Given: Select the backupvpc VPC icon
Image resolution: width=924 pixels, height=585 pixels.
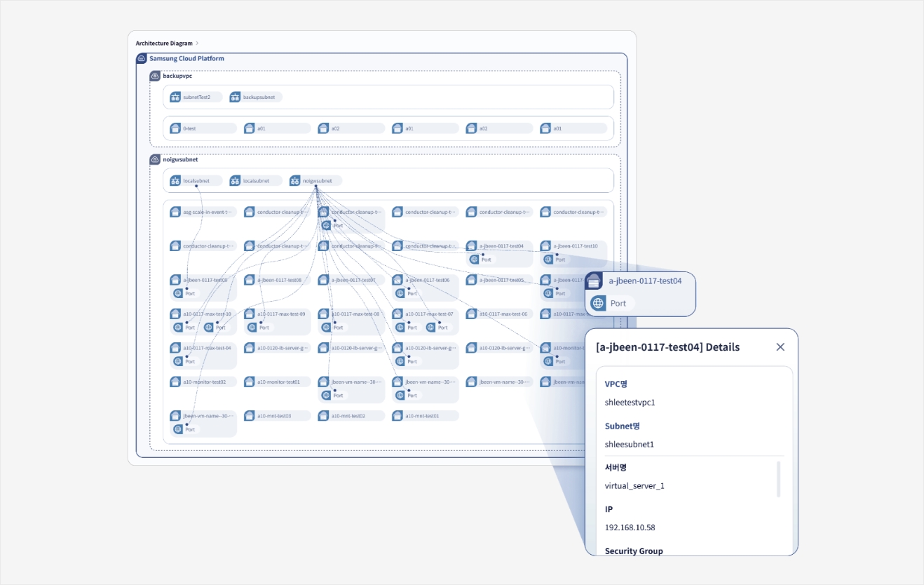Looking at the screenshot, I should (x=155, y=76).
